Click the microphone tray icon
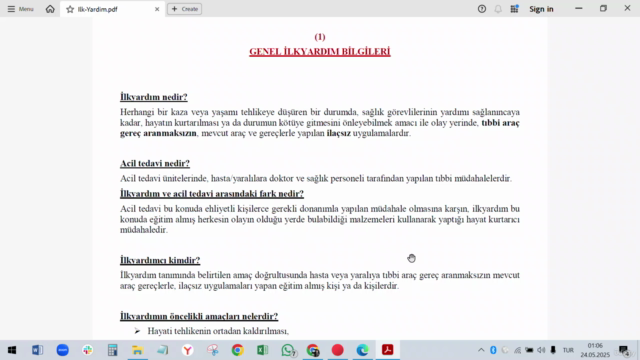640x360 pixels. coord(553,350)
